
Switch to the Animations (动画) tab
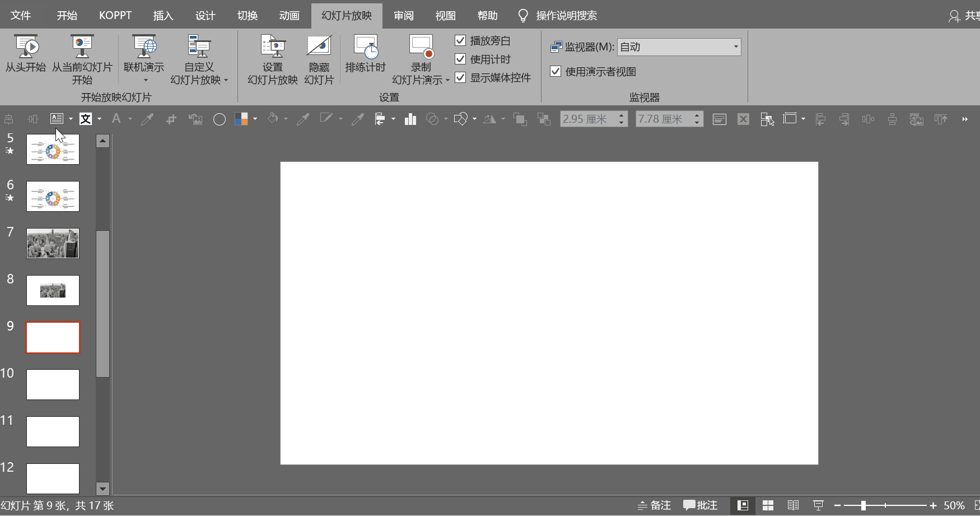click(x=289, y=16)
